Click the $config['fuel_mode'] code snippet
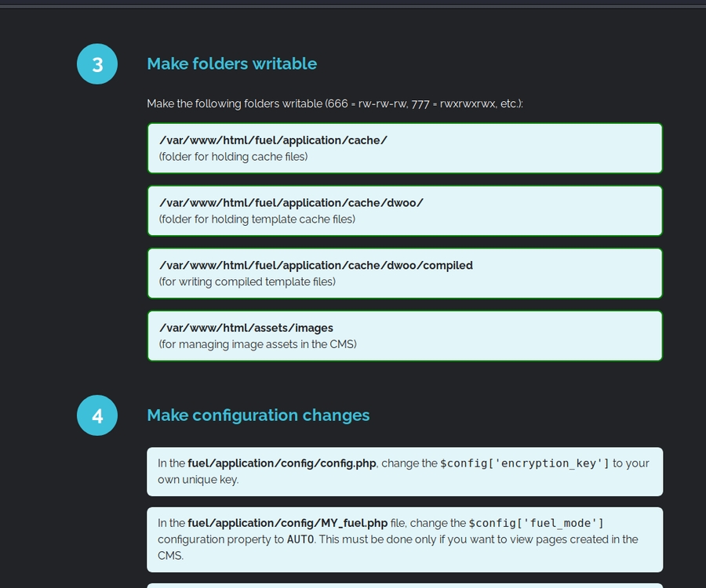This screenshot has width=706, height=588. tap(537, 523)
